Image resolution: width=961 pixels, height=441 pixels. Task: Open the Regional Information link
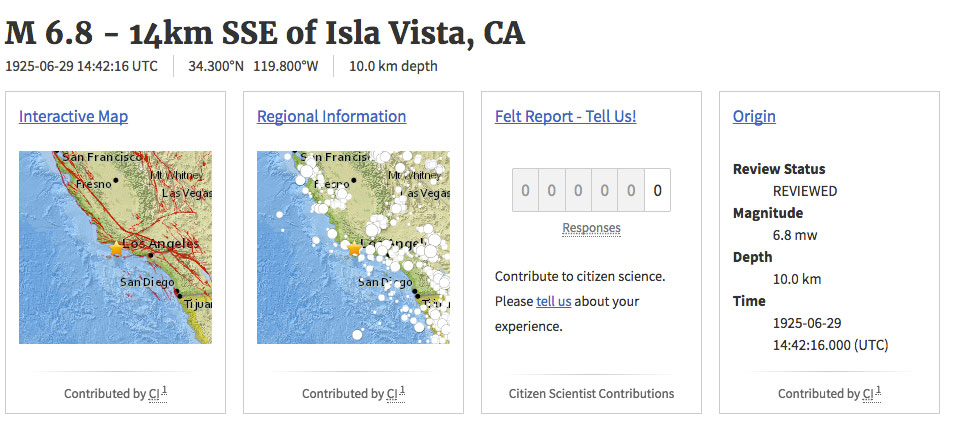tap(332, 116)
